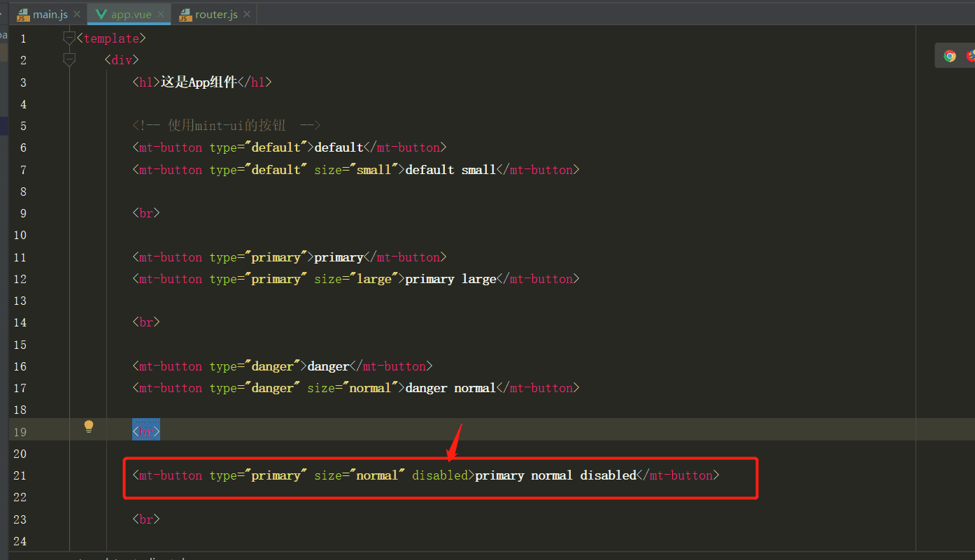Click the text 'default small' on line 7
This screenshot has width=975, height=560.
pyautogui.click(x=450, y=169)
